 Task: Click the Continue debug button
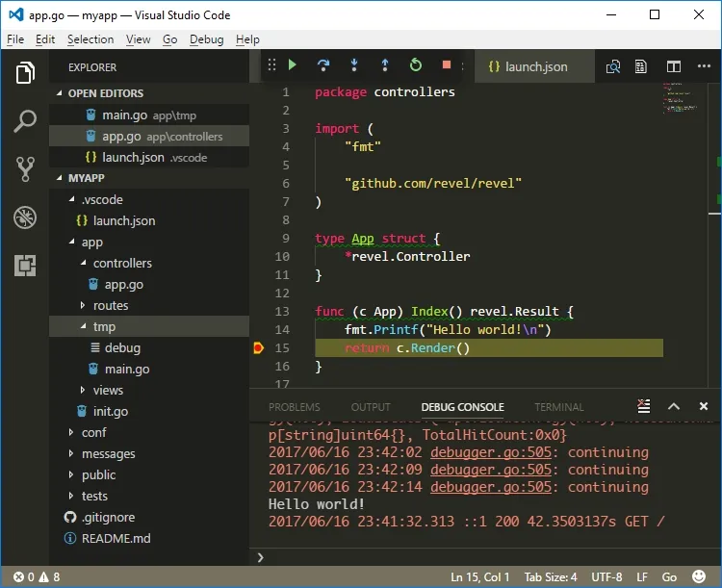293,65
